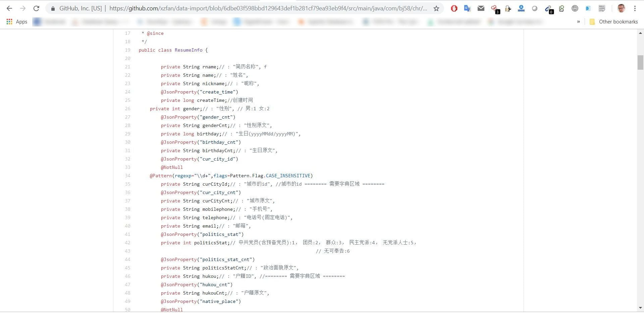This screenshot has height=313, width=644.
Task: Select line number 26
Action: (x=127, y=109)
